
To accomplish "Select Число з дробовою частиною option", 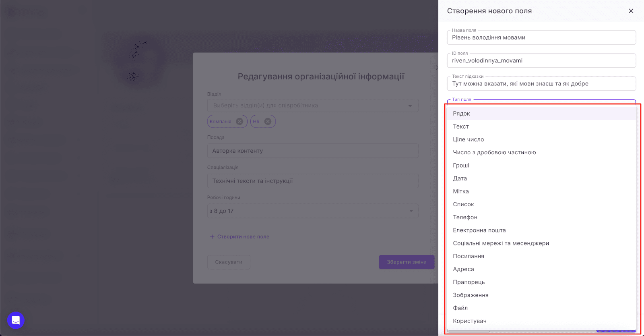I will pyautogui.click(x=494, y=152).
